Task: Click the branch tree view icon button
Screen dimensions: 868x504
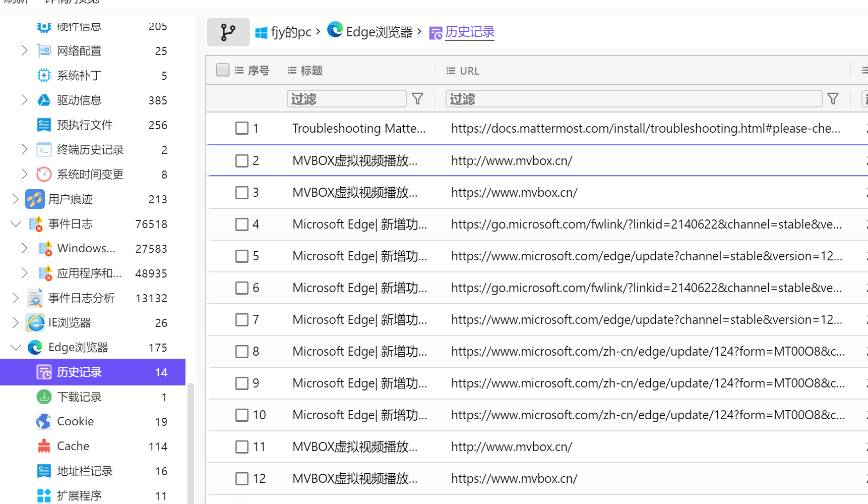Action: 228,32
